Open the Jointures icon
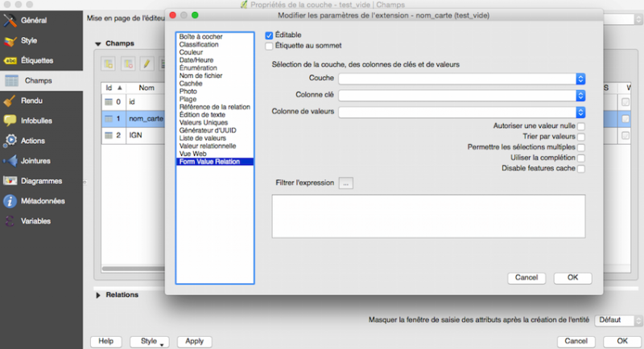The width and height of the screenshot is (644, 349). coord(10,161)
